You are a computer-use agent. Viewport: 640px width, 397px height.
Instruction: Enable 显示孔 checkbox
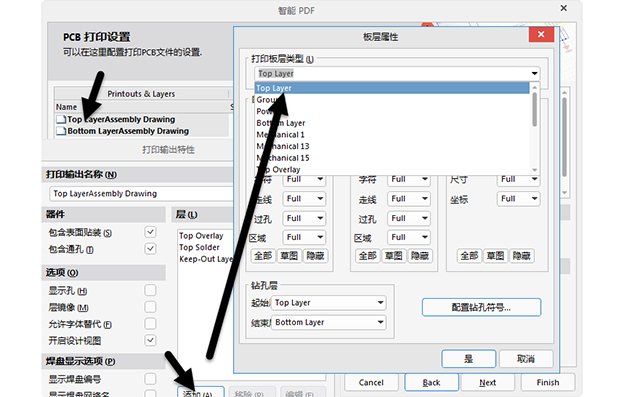tap(150, 290)
